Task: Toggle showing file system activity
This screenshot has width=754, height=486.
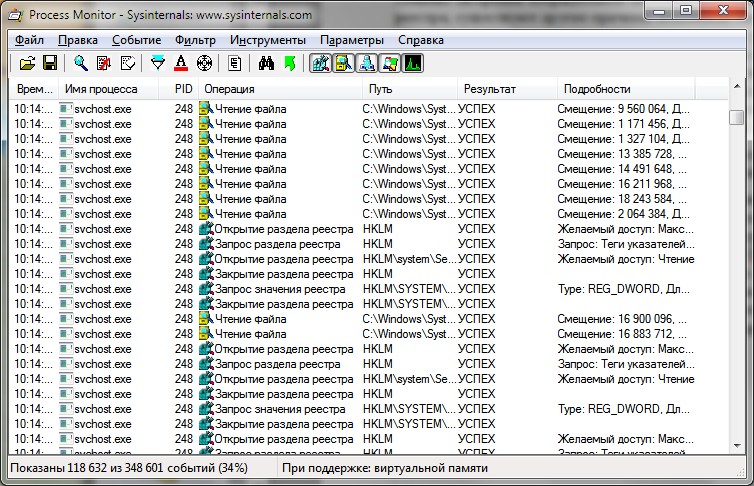Action: 343,63
